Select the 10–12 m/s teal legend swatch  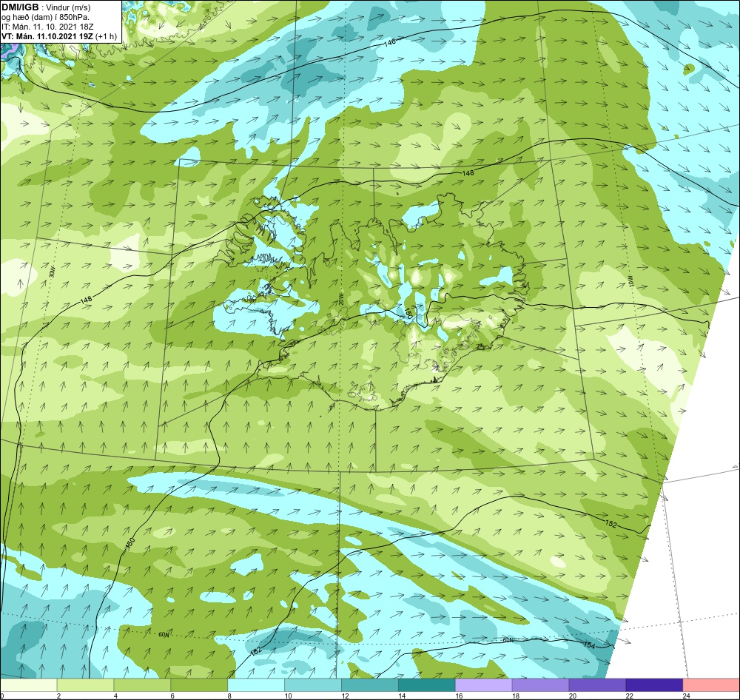pos(313,684)
